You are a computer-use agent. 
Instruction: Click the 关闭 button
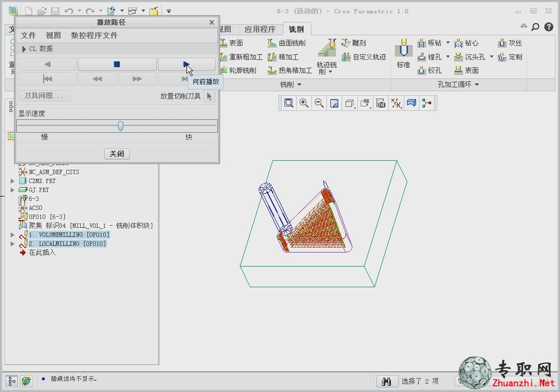click(117, 154)
